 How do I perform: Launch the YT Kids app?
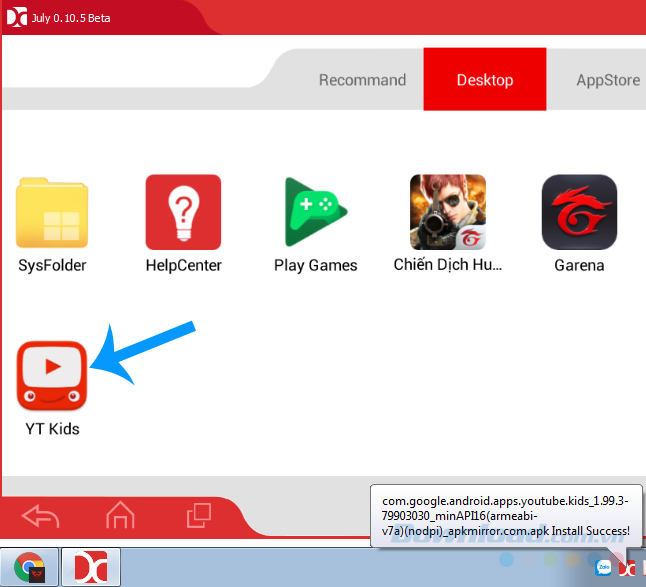point(52,376)
